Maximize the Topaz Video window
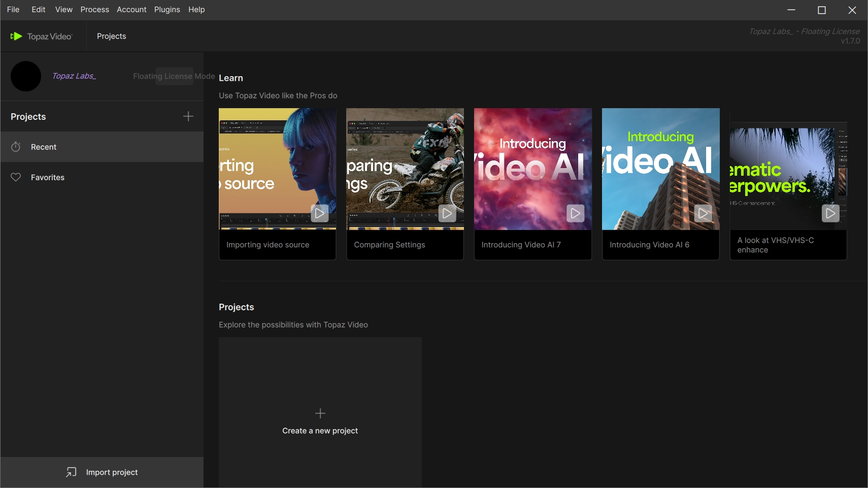 822,10
